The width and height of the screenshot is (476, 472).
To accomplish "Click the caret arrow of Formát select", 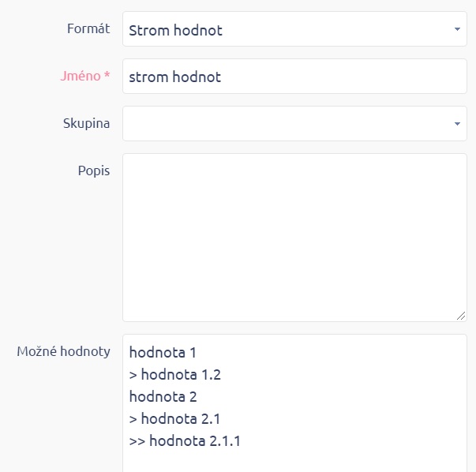I will tap(457, 30).
